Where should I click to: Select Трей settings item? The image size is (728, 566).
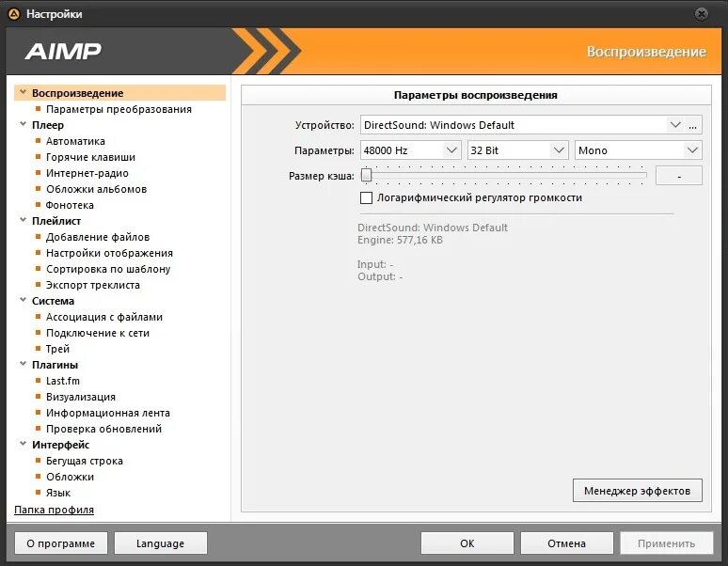point(57,349)
